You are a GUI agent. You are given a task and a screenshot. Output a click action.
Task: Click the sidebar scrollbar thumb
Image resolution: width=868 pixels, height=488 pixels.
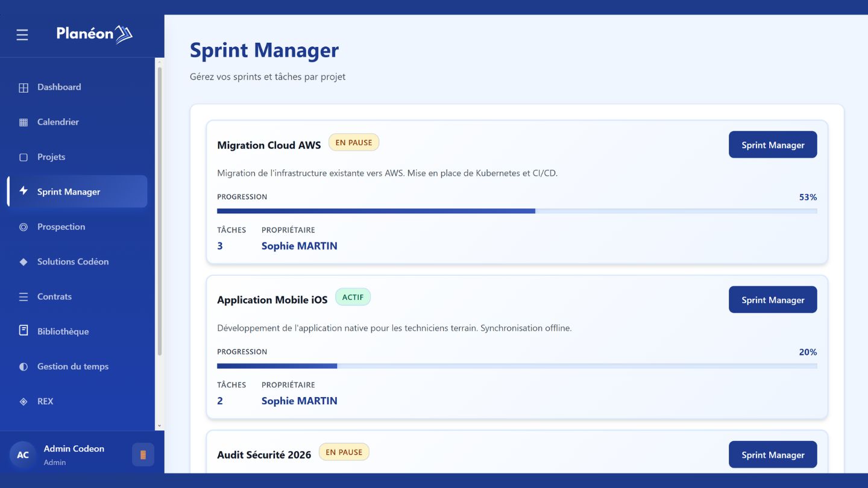[x=160, y=211]
